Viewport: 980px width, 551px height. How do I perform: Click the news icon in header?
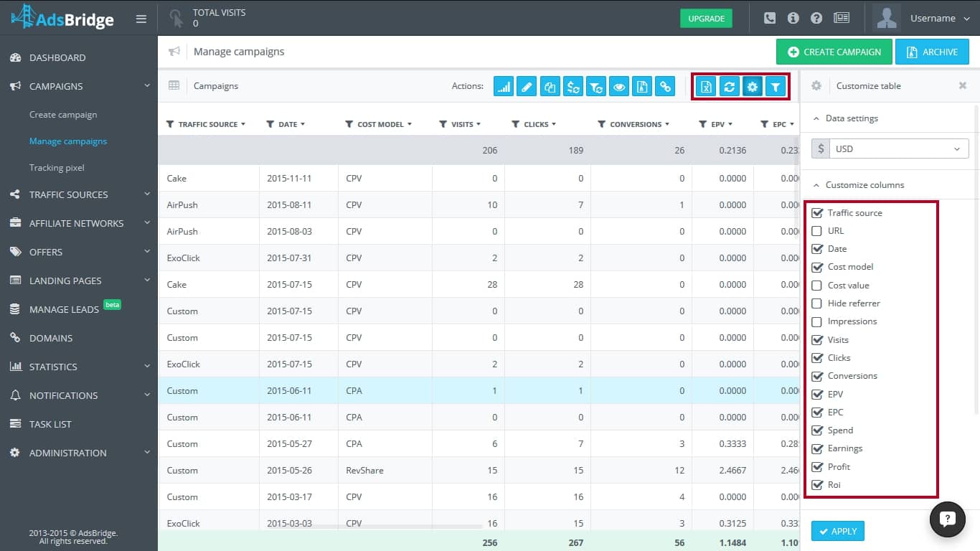pyautogui.click(x=842, y=18)
